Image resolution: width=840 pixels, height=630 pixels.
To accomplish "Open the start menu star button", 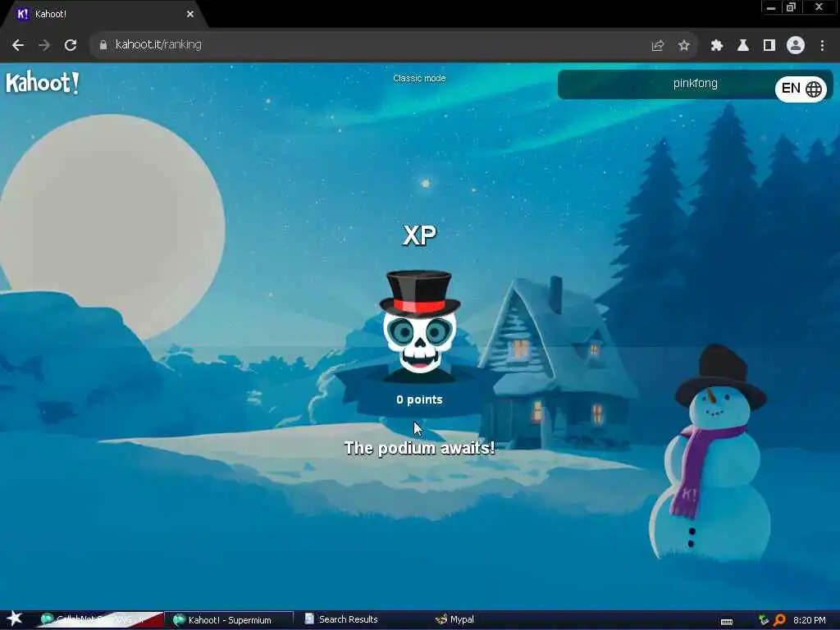I will (15, 619).
